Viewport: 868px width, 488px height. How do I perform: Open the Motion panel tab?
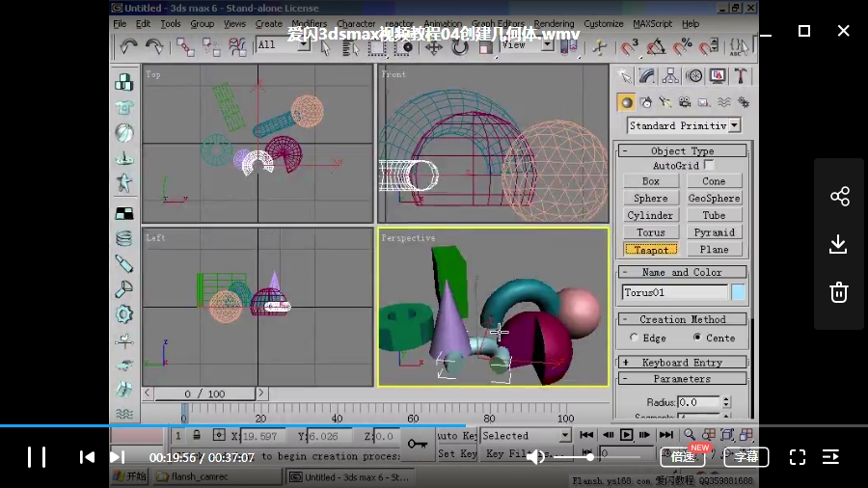694,76
